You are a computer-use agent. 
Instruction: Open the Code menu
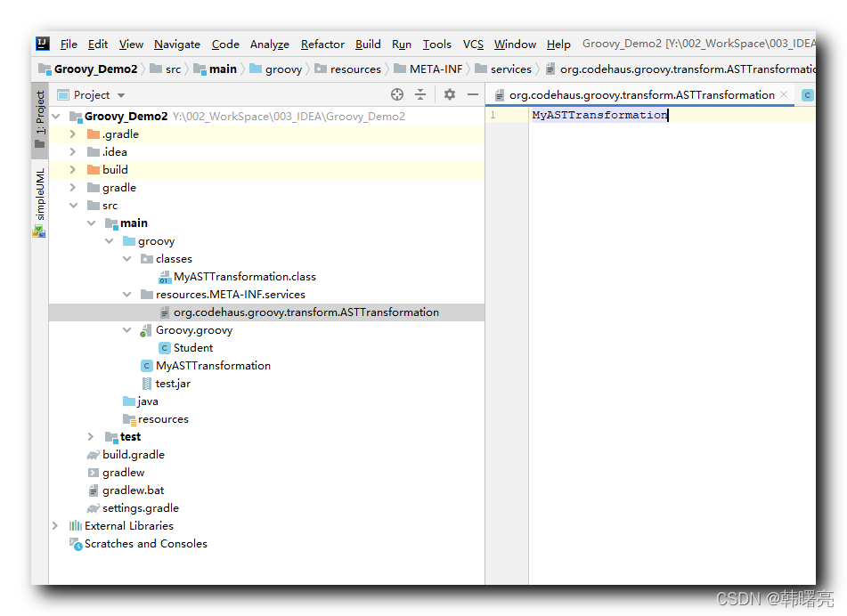pyautogui.click(x=225, y=45)
